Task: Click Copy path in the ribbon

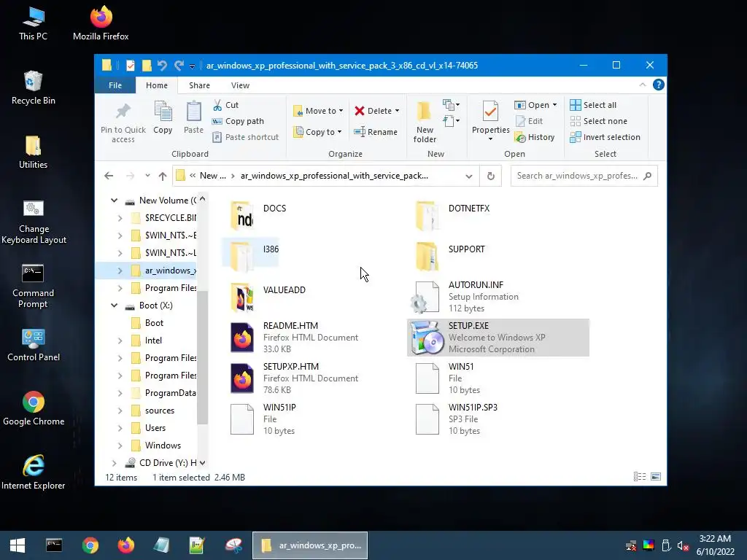Action: (x=238, y=121)
